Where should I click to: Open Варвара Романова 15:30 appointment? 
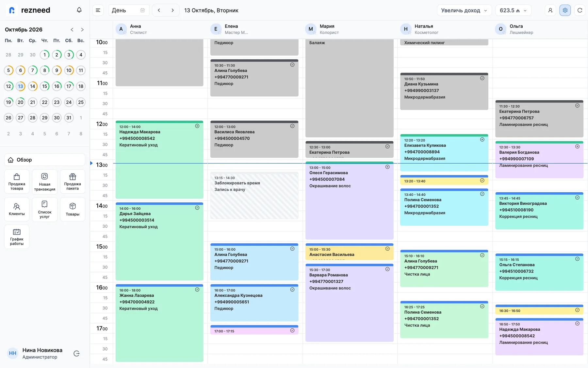[350, 303]
